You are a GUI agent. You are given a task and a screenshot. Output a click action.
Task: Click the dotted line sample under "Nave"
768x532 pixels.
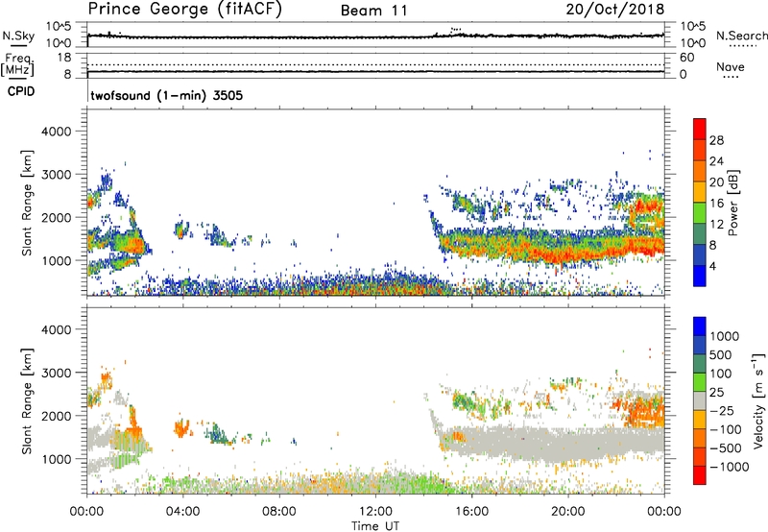pyautogui.click(x=731, y=77)
